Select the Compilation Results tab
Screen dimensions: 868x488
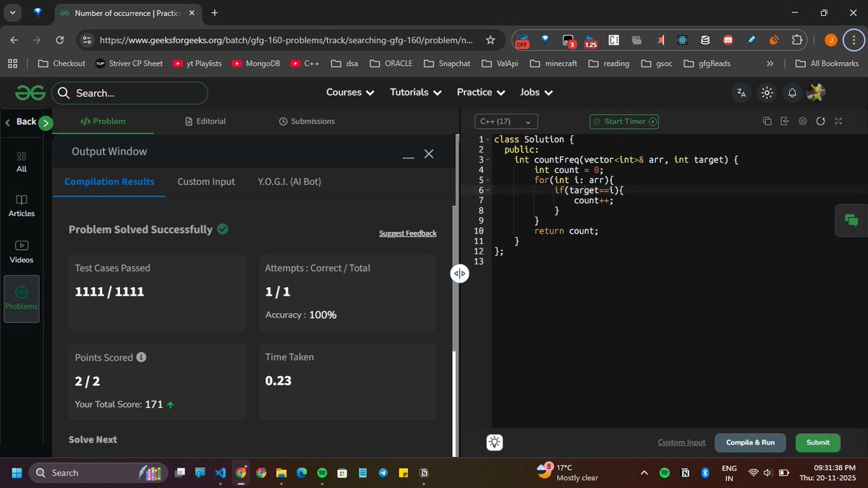[x=109, y=181]
